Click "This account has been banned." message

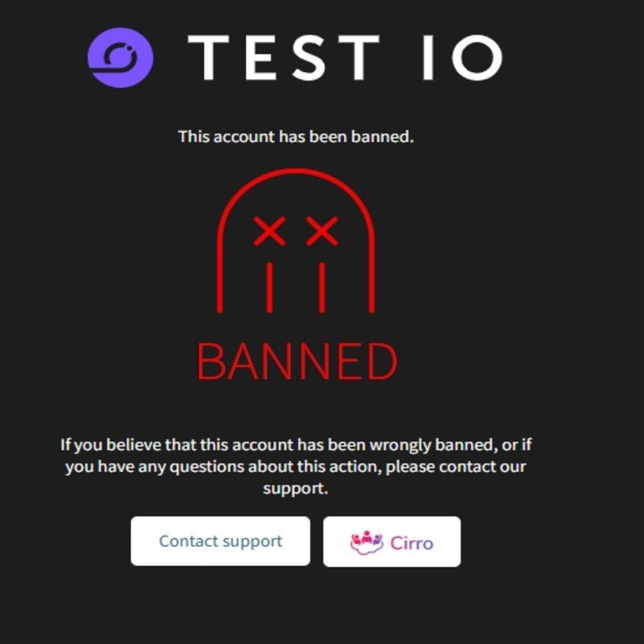click(296, 137)
